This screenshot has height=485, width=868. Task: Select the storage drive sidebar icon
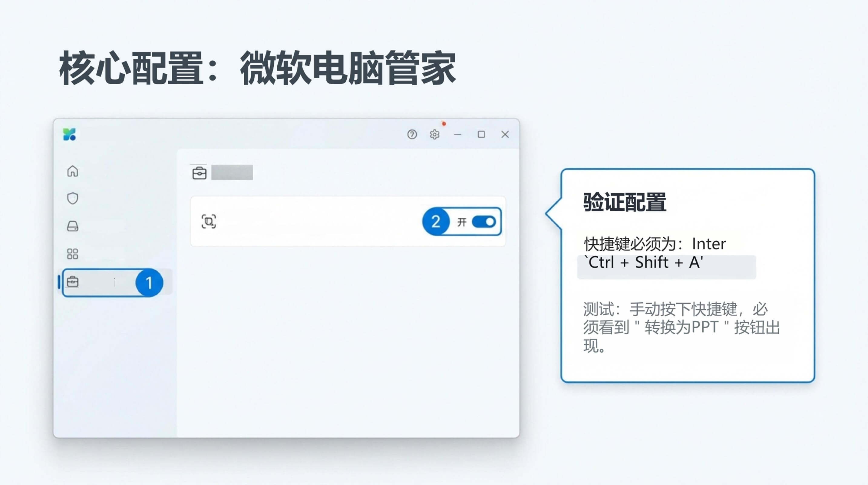[72, 226]
